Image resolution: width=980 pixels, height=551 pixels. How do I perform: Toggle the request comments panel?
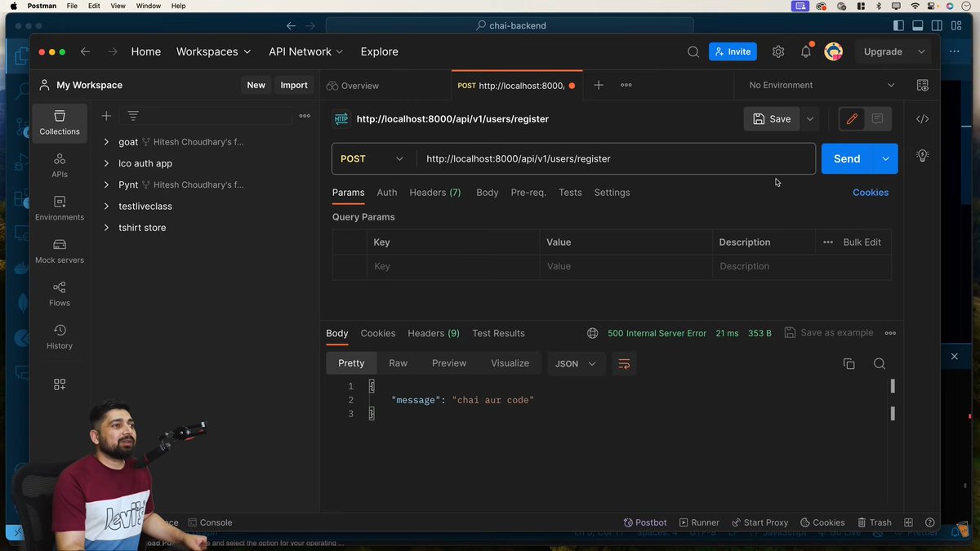pyautogui.click(x=876, y=118)
